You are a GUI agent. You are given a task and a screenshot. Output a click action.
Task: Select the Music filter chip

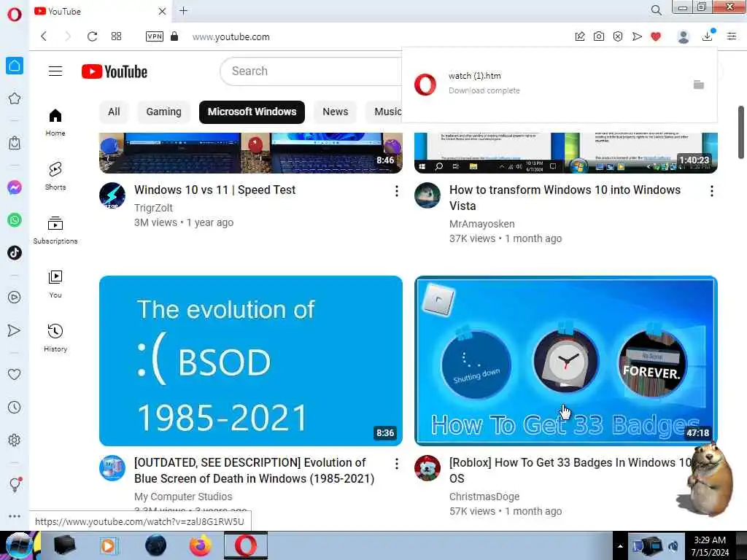[x=385, y=112]
